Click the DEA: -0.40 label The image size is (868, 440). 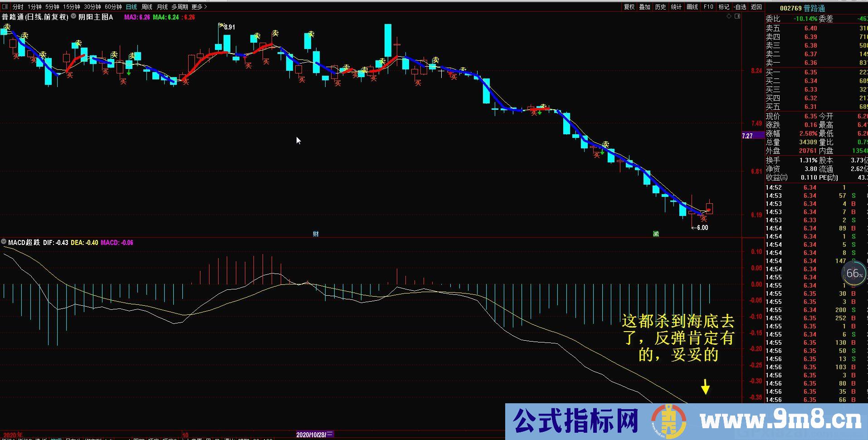pos(84,243)
